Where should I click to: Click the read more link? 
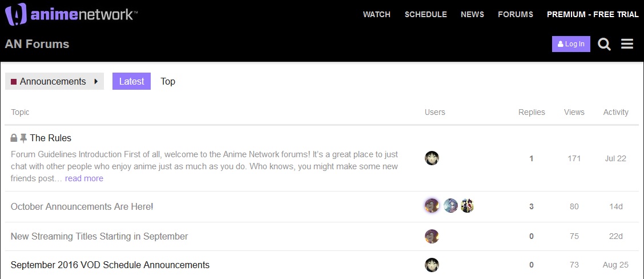[84, 178]
